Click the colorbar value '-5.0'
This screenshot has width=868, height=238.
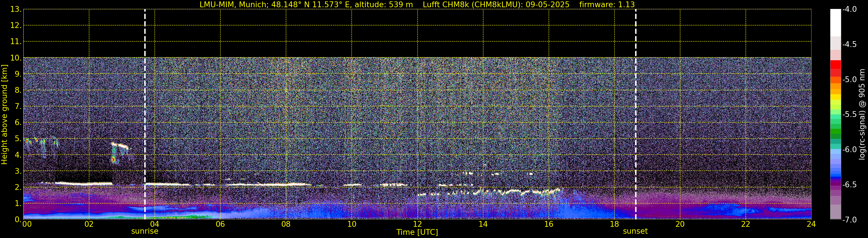(x=849, y=80)
